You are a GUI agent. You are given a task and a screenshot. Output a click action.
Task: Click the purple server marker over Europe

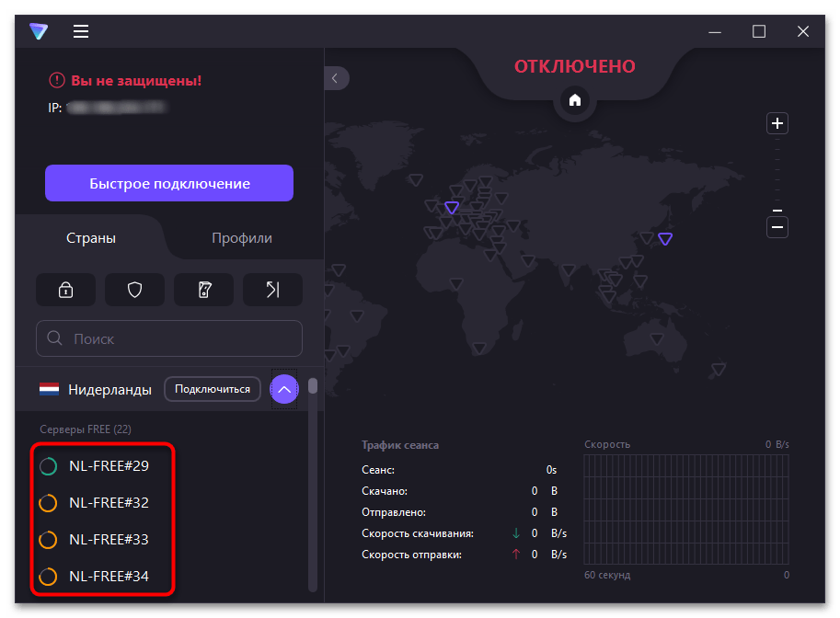click(x=451, y=208)
